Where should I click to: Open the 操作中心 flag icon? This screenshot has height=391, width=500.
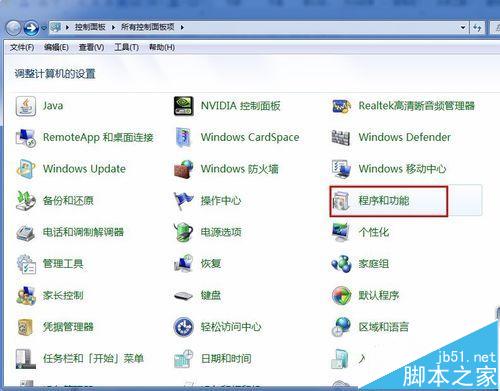tap(183, 201)
